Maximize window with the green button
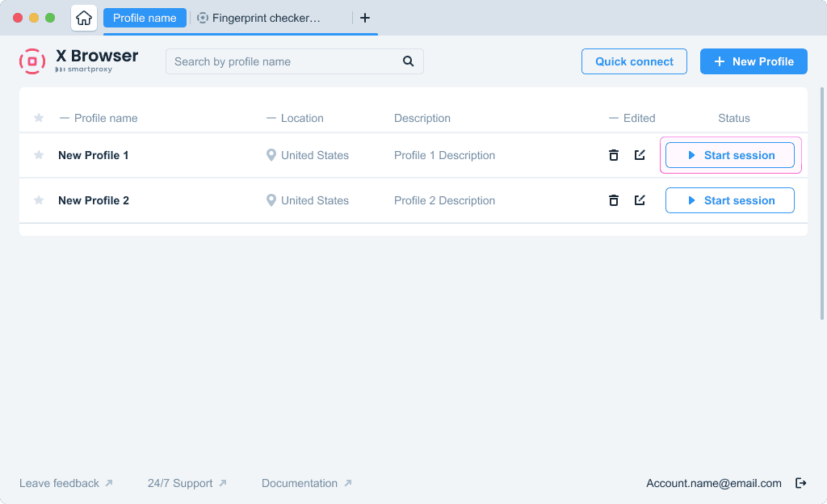Screen dimensions: 827x504 pos(50,18)
